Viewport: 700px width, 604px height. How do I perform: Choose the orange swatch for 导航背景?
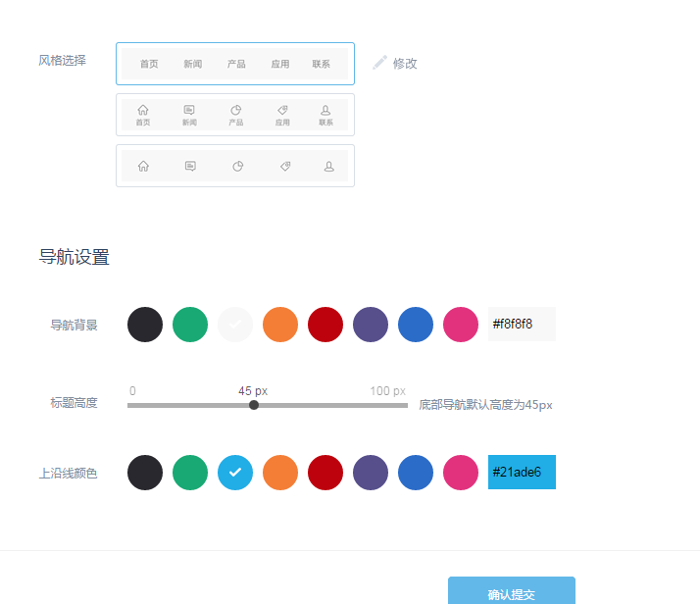(x=280, y=325)
